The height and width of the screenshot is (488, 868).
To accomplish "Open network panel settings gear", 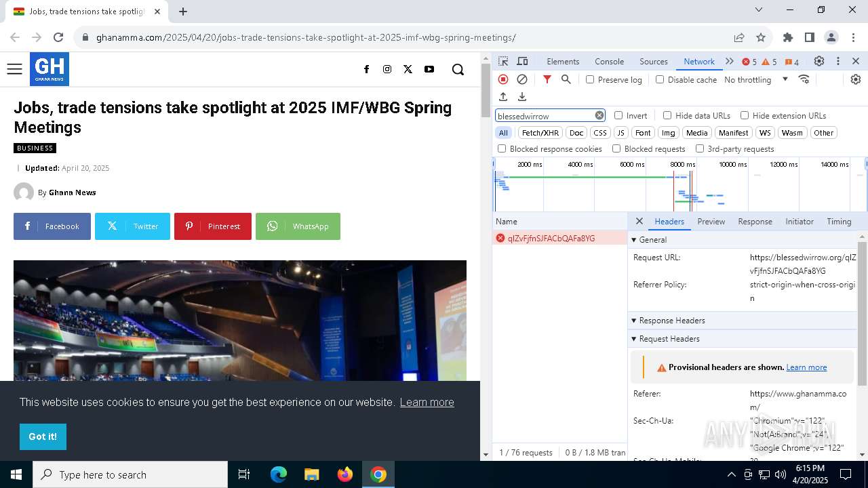I will 856,79.
